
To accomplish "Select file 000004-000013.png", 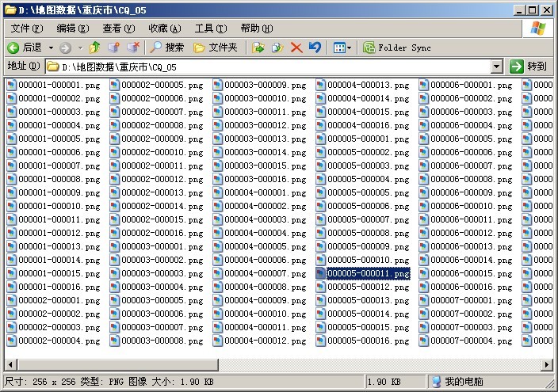I will pos(363,85).
